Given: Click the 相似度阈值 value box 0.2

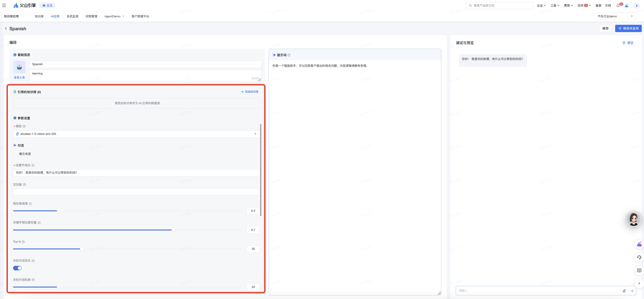Looking at the screenshot, I should pos(253,211).
